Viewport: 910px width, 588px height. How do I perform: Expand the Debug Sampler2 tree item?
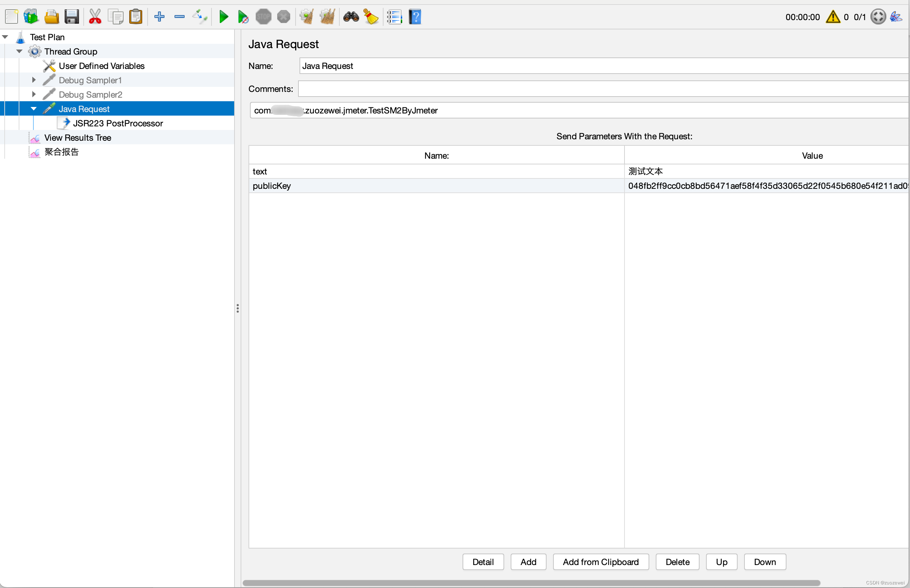pos(34,94)
